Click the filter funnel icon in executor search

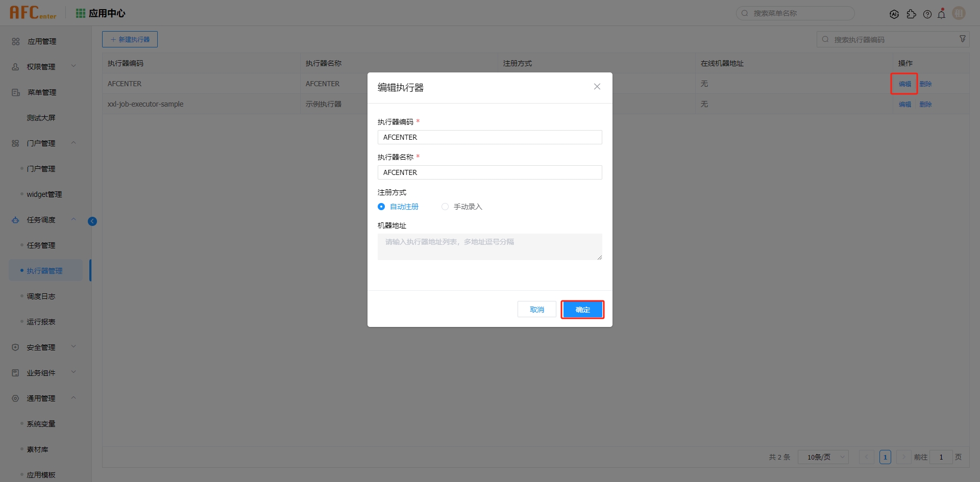963,39
